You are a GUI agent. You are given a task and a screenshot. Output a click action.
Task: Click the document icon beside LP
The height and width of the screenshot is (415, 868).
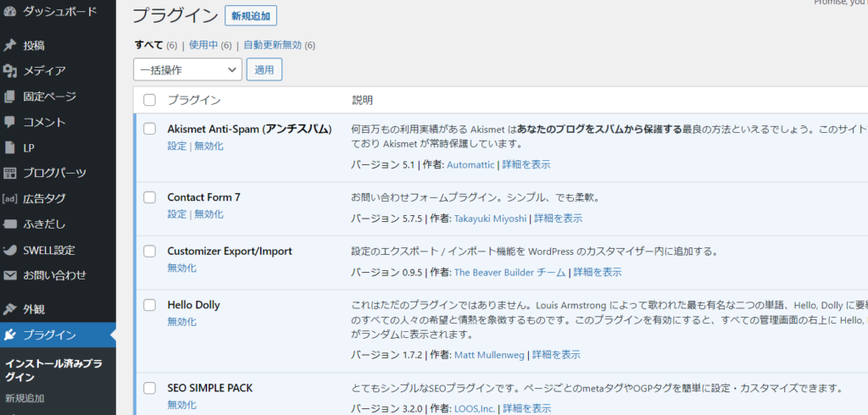tap(9, 147)
